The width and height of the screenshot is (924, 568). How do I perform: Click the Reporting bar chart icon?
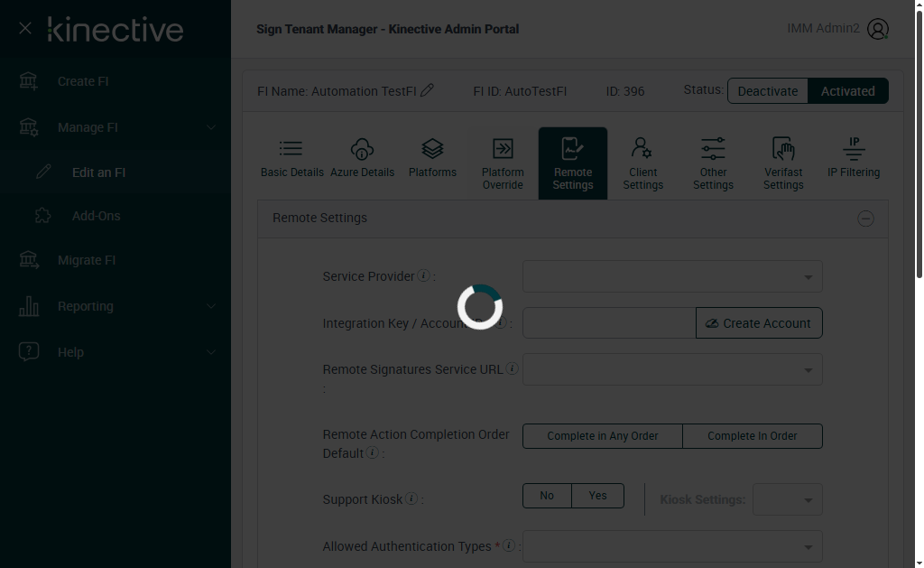pyautogui.click(x=28, y=306)
